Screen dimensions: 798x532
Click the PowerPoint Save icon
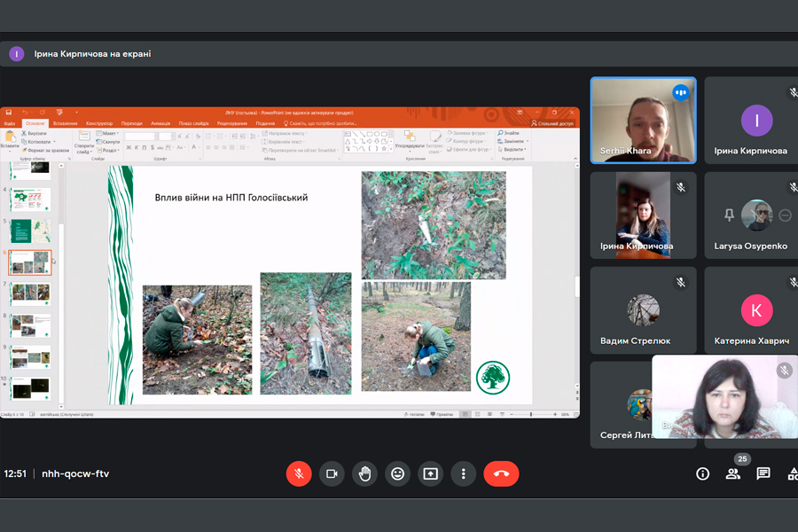9,112
